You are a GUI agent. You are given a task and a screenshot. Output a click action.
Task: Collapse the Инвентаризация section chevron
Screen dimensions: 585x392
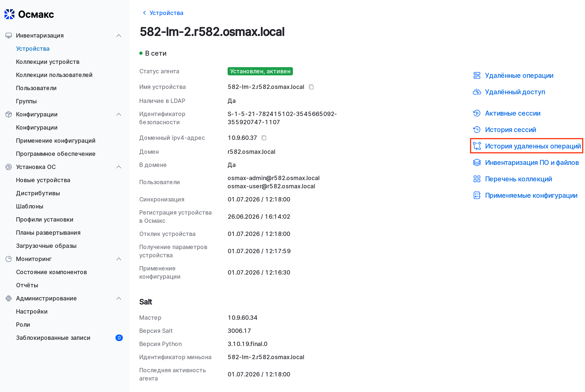pyautogui.click(x=119, y=36)
